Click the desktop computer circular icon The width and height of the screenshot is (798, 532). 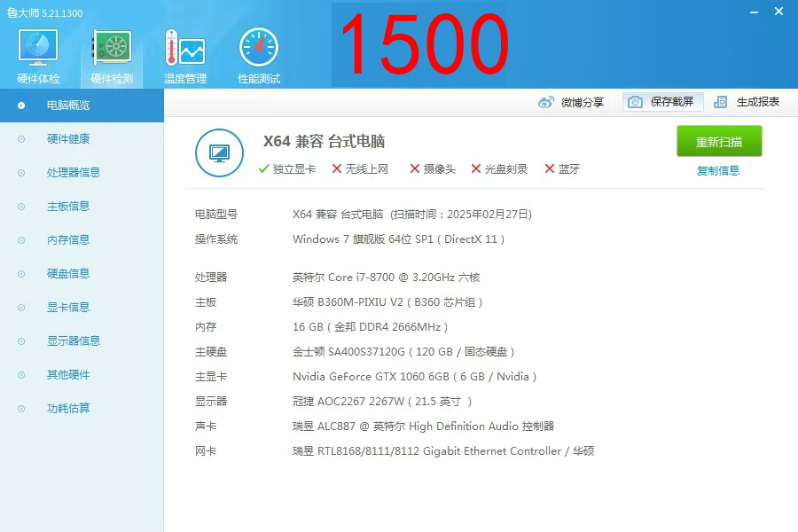click(x=219, y=153)
